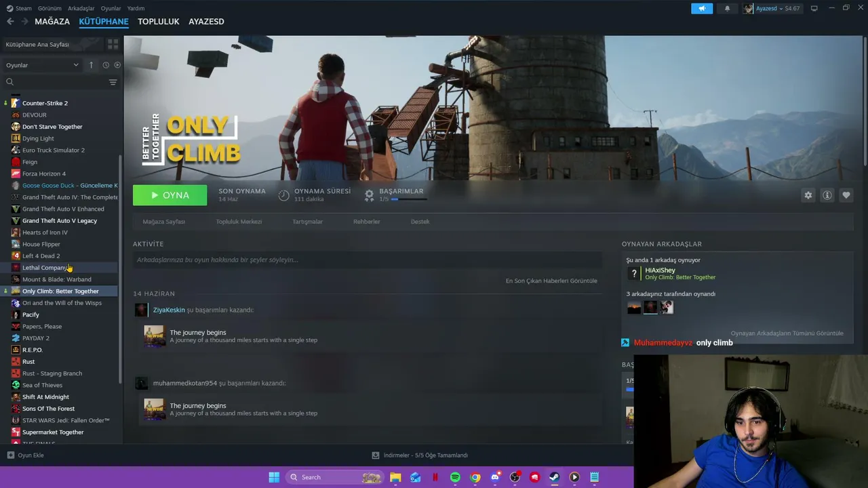Click the Counter-Strike 2 game icon

[x=16, y=103]
